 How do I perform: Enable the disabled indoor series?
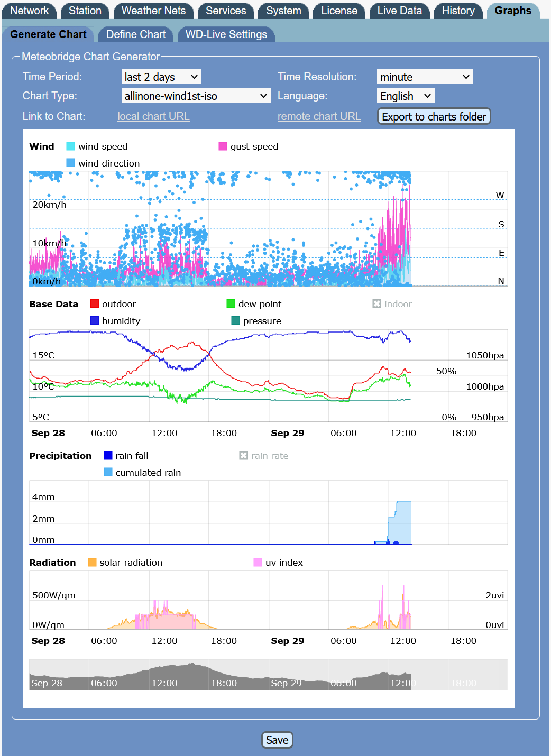376,304
